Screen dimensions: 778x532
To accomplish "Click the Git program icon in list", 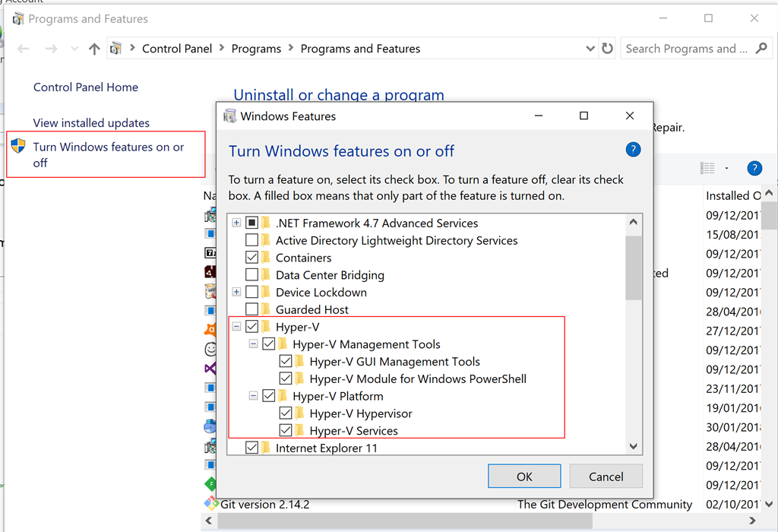I will coord(211,504).
